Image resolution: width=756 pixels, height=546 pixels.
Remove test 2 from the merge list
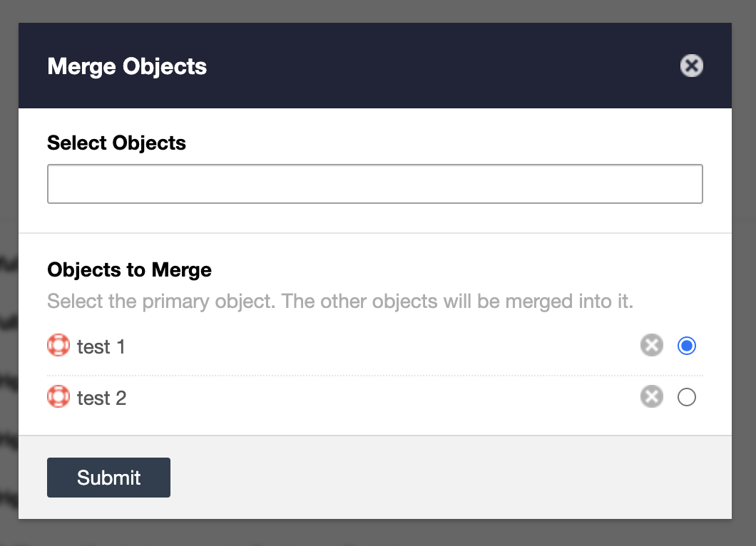[x=651, y=397]
